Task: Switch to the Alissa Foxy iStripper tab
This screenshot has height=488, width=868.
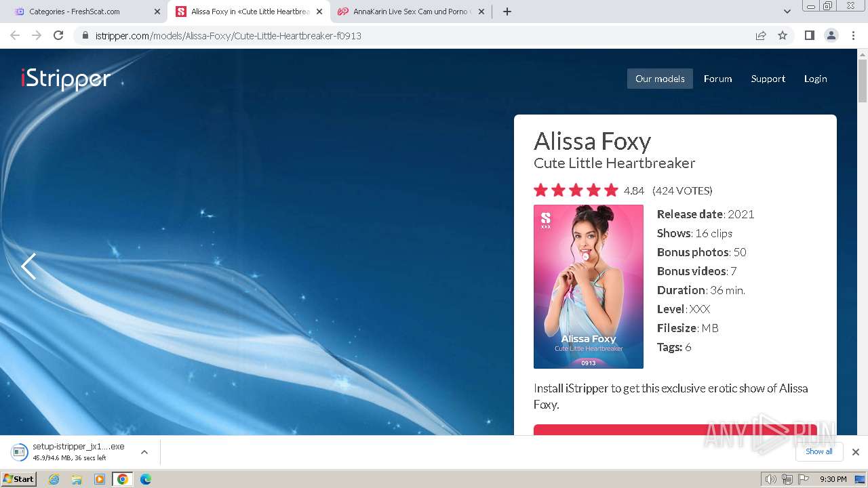Action: [x=248, y=12]
